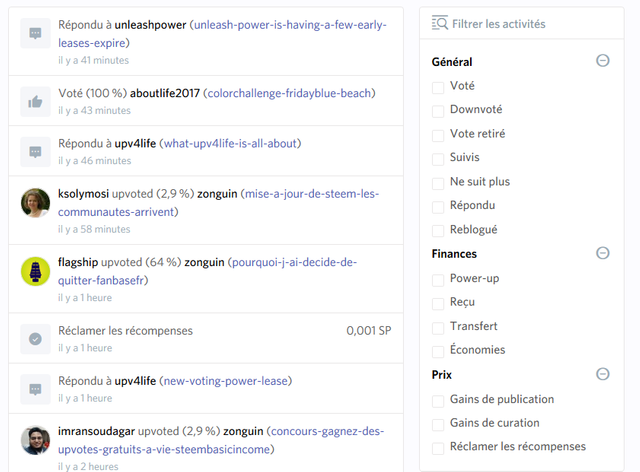Visit the aboutlife2017 profile
The height and width of the screenshot is (472, 640).
point(165,94)
